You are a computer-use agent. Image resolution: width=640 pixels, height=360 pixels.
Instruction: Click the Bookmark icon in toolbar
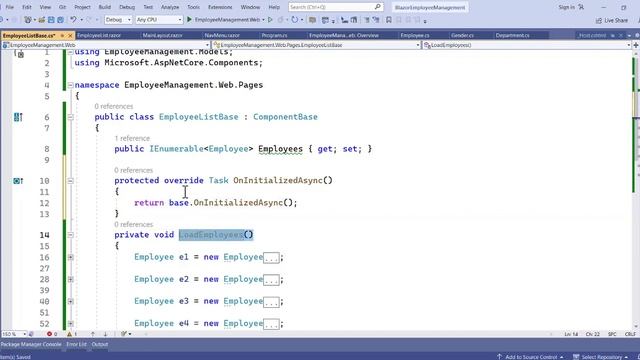(389, 20)
